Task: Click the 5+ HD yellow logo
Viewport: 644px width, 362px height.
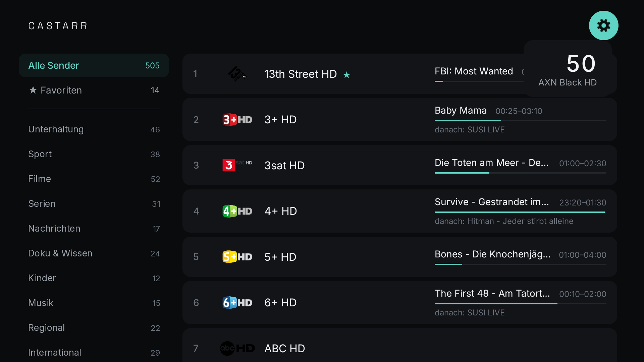Action: pyautogui.click(x=237, y=257)
